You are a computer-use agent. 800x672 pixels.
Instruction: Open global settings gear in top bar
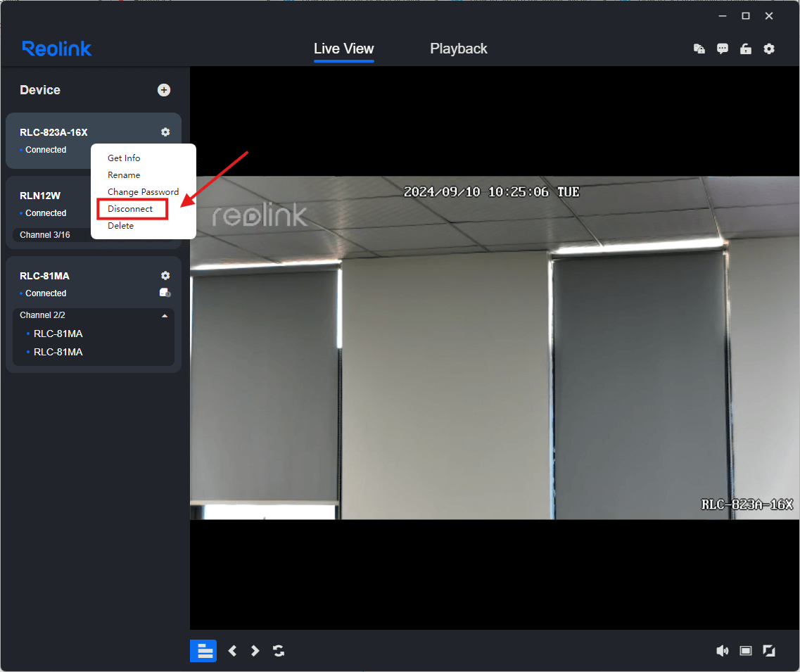pyautogui.click(x=769, y=49)
